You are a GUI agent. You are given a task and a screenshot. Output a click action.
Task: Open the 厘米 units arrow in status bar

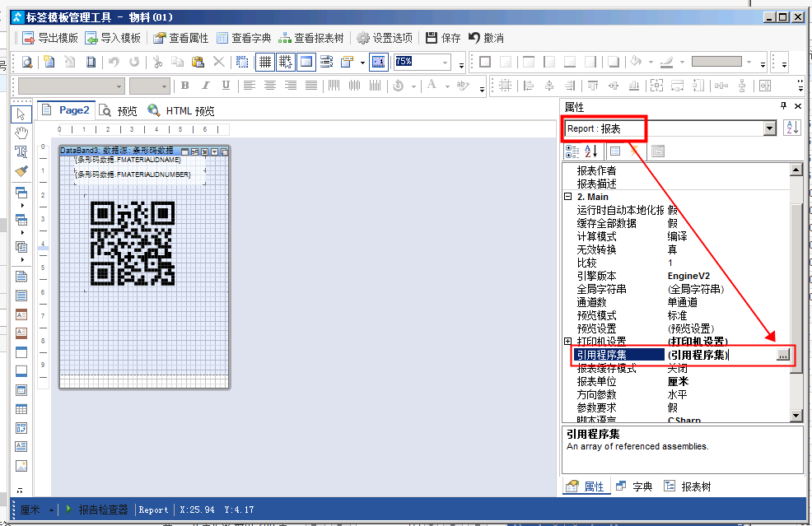52,510
